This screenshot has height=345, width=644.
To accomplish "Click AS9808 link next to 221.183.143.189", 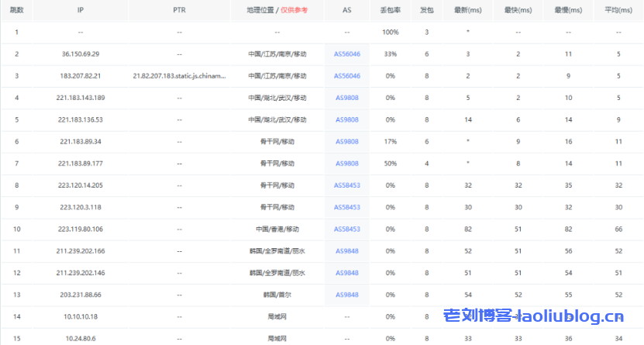I will pyautogui.click(x=347, y=98).
